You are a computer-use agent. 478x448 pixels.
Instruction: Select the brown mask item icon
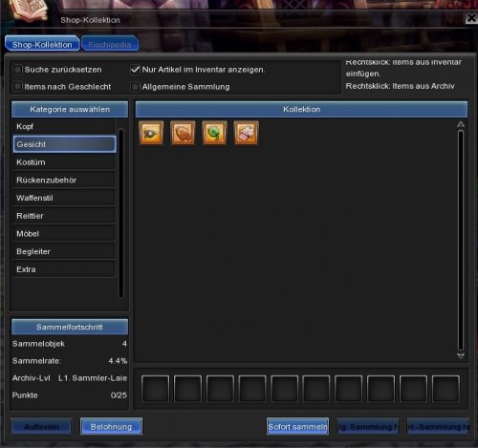coord(183,133)
